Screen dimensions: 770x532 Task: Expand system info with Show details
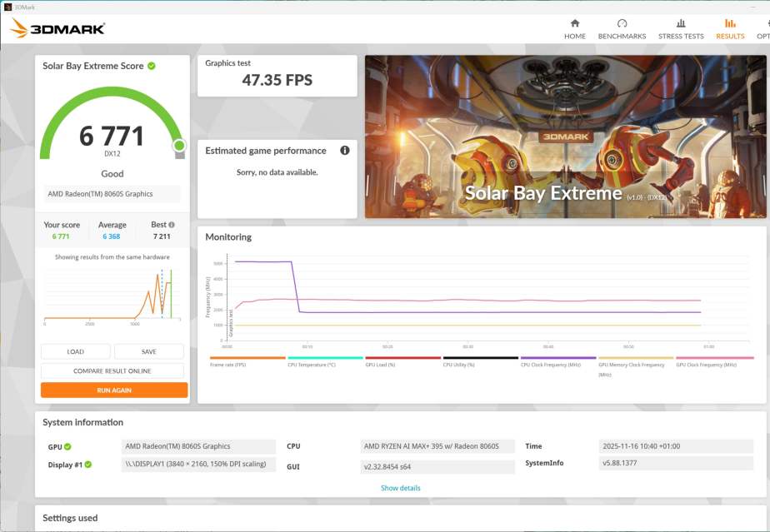click(400, 488)
